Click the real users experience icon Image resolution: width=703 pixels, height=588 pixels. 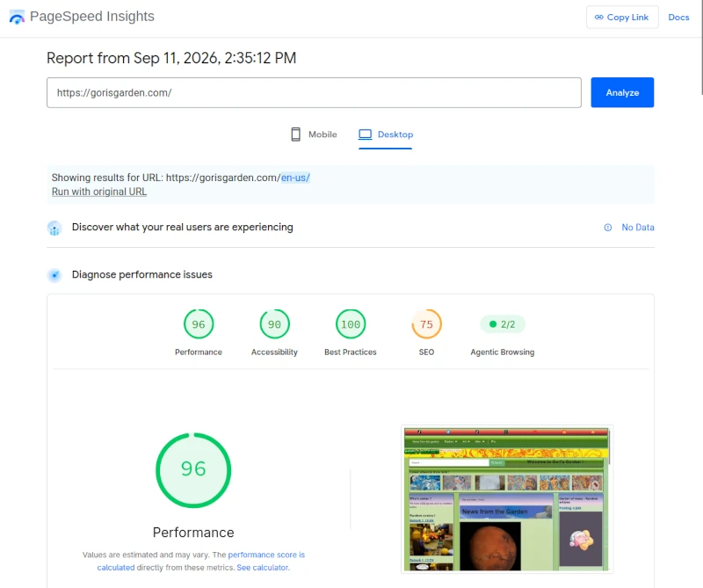coord(54,229)
